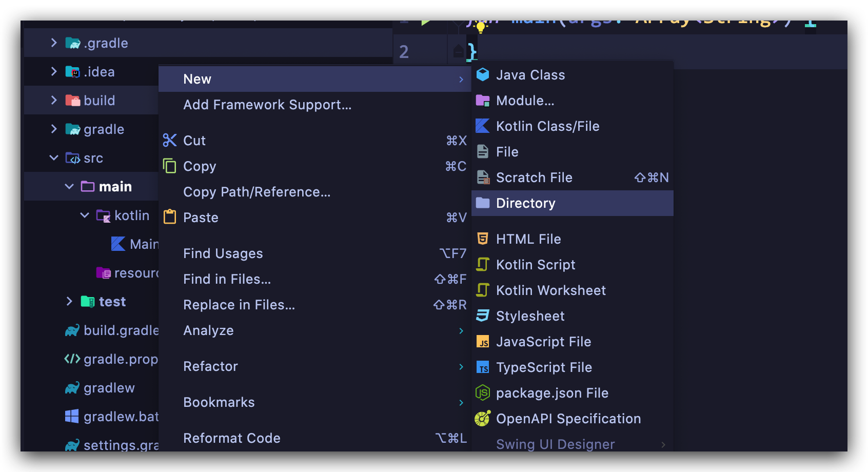The width and height of the screenshot is (868, 472).
Task: Click the Stylesheet CSS icon
Action: click(x=483, y=316)
